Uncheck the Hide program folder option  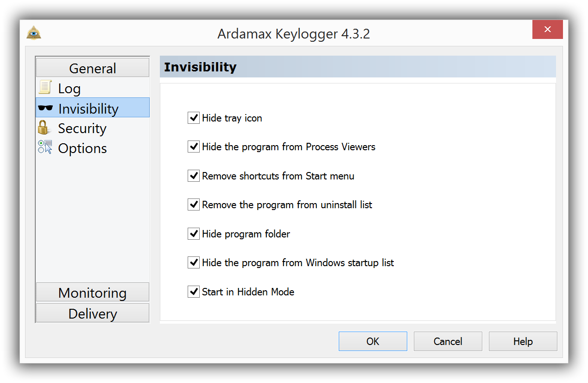pos(193,234)
